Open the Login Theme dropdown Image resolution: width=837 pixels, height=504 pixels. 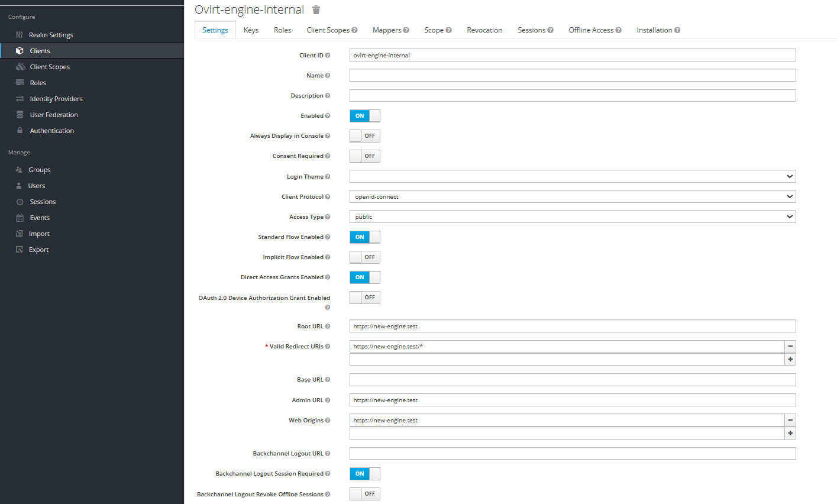point(572,176)
